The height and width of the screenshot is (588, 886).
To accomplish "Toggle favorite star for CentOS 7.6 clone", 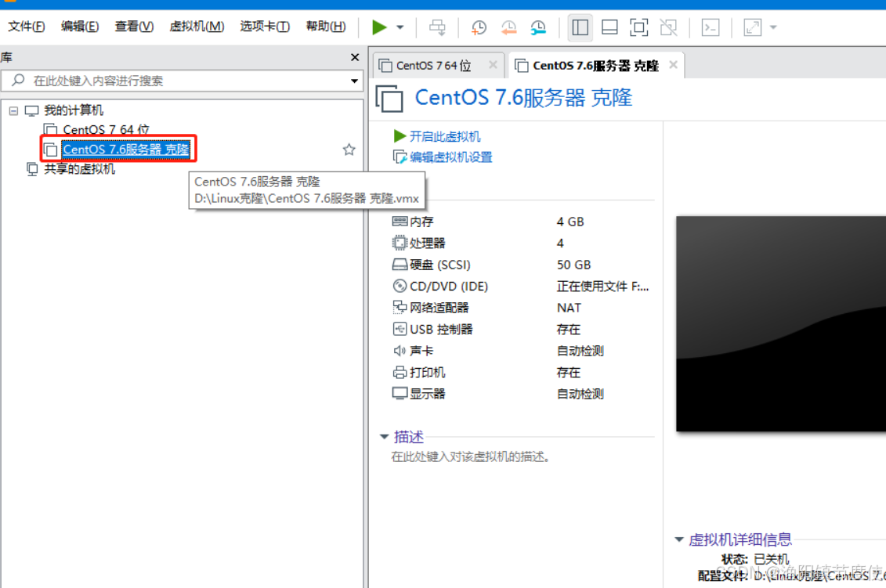I will point(349,150).
